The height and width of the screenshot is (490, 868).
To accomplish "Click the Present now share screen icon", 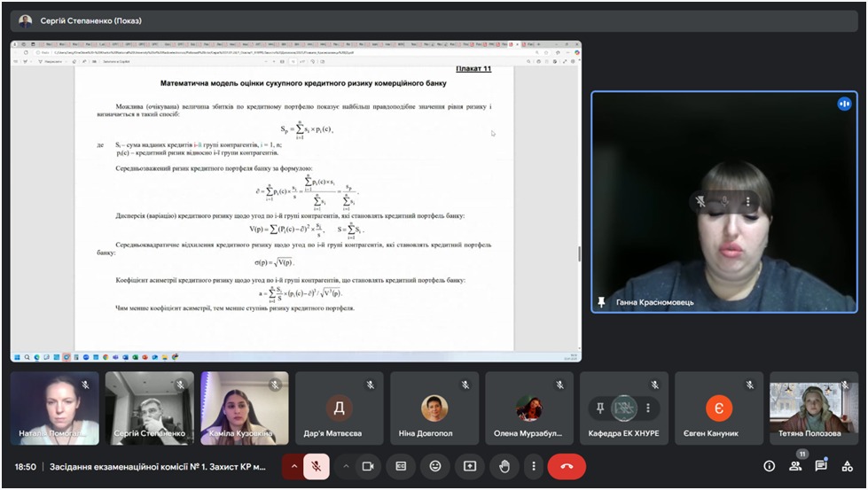I will coord(470,466).
